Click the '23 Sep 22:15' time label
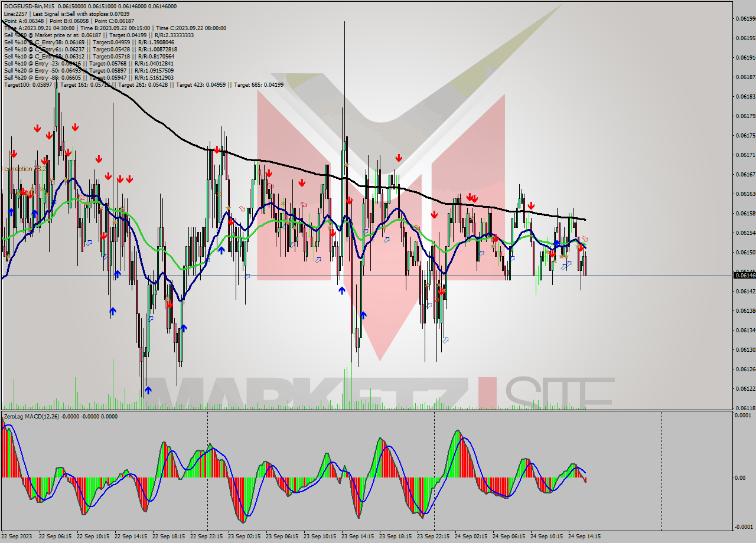 (x=433, y=537)
